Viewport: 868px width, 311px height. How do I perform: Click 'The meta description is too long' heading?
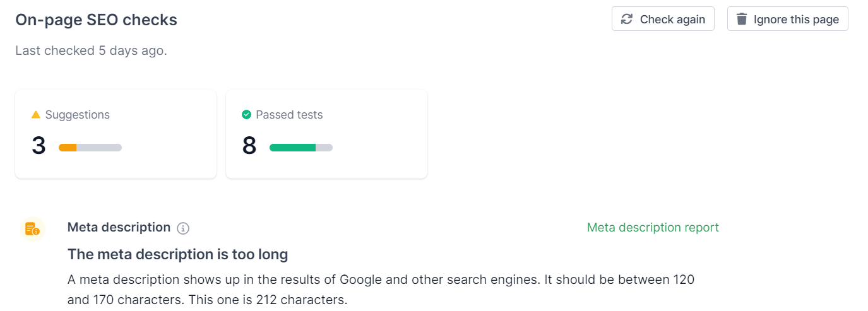177,255
